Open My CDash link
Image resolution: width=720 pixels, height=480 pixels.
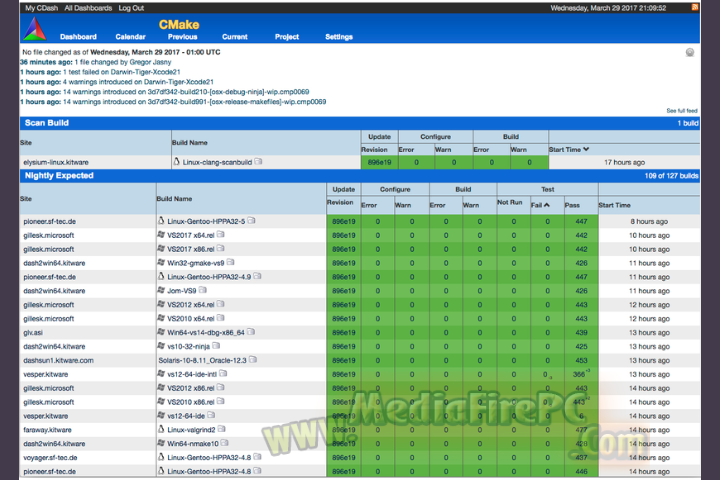42,8
